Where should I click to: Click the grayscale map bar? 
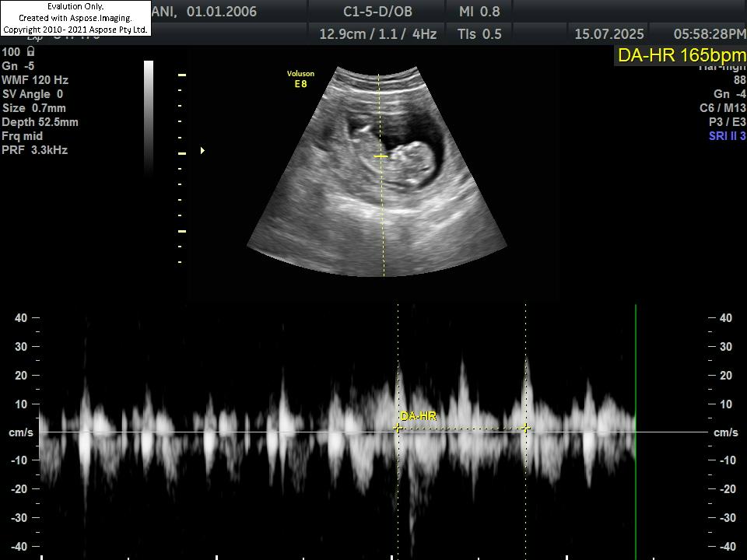tap(148, 115)
